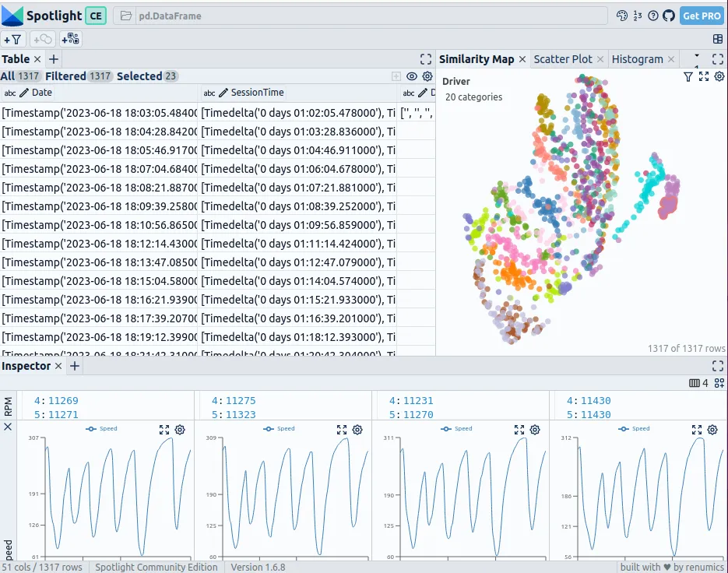Toggle column visibility eye icon in Table
Viewport: 728px width, 573px height.
click(x=412, y=76)
